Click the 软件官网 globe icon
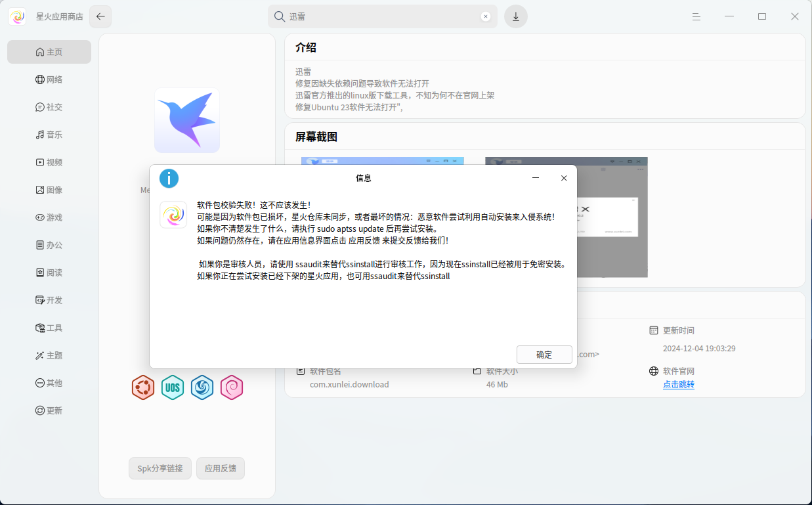The height and width of the screenshot is (505, 812). [654, 371]
